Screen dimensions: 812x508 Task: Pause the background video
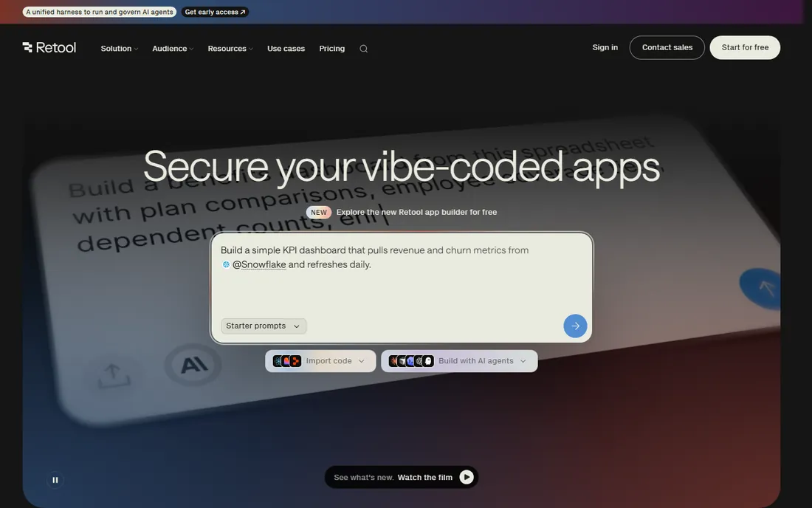click(55, 480)
